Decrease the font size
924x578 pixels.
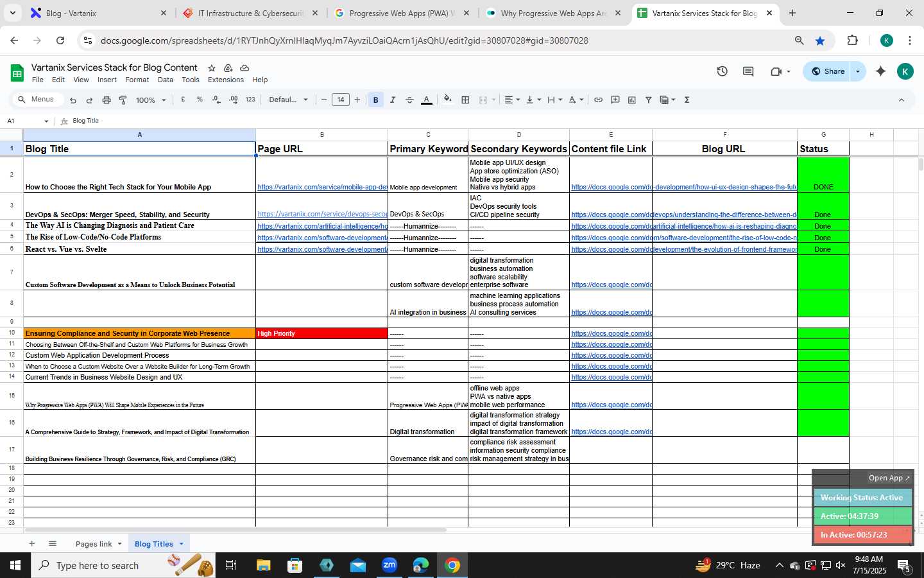(324, 100)
